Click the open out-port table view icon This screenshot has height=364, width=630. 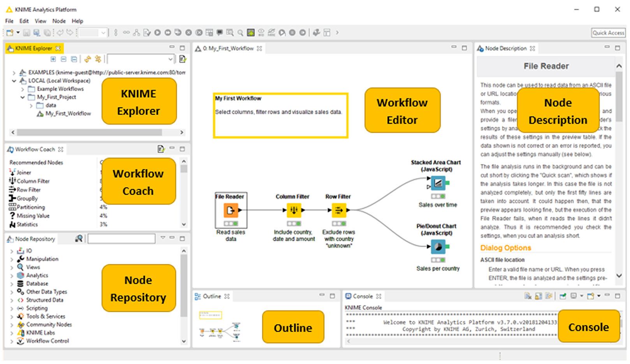(230, 33)
